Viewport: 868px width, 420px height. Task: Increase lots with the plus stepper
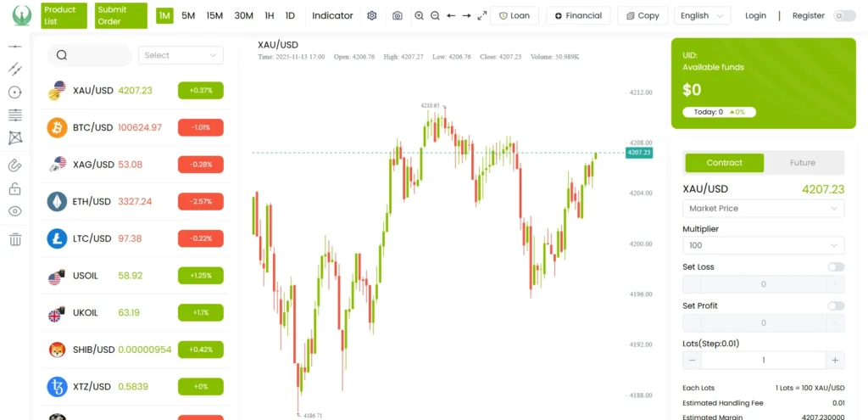click(x=835, y=360)
